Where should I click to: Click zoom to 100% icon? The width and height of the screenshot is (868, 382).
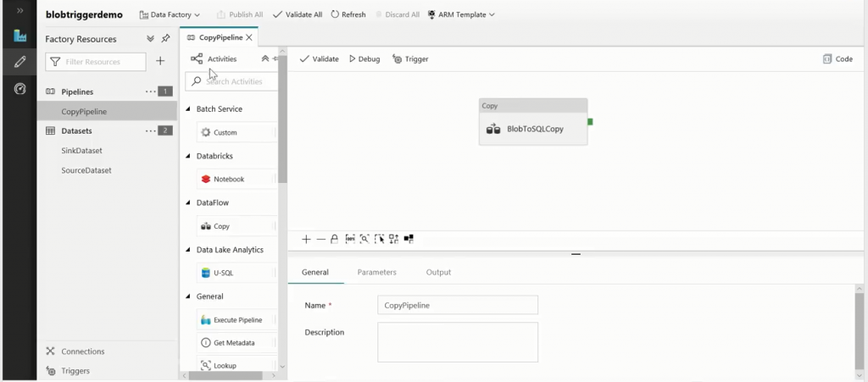pos(350,239)
